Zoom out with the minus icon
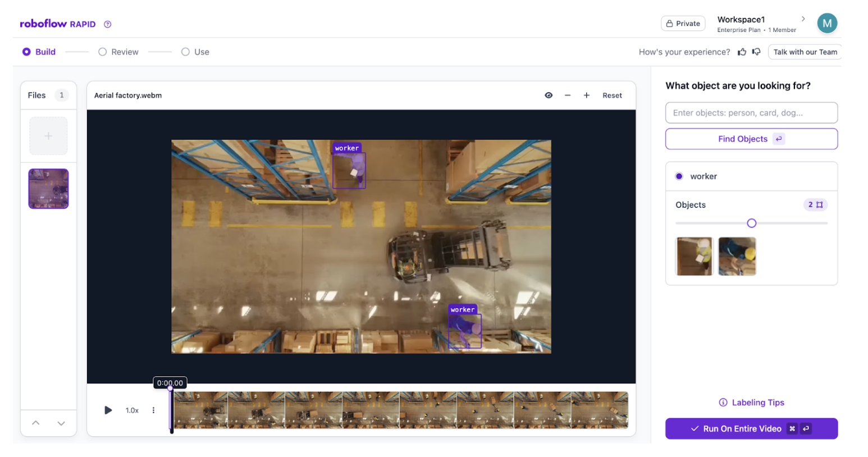Image resolution: width=868 pixels, height=457 pixels. pyautogui.click(x=568, y=95)
